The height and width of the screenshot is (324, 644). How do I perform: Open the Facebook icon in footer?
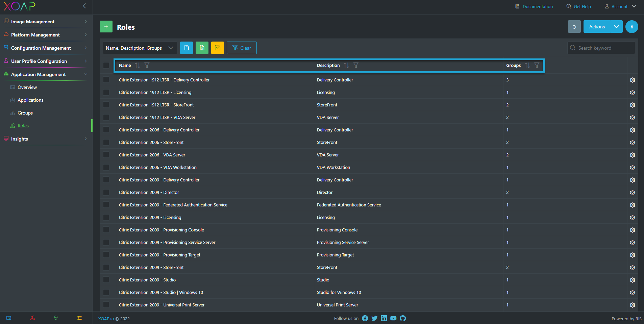(x=365, y=318)
